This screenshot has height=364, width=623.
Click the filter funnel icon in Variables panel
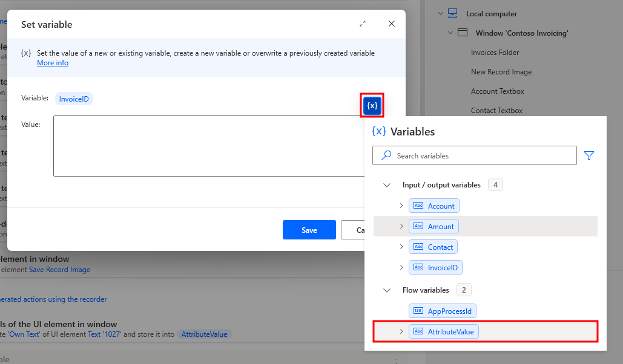click(588, 155)
